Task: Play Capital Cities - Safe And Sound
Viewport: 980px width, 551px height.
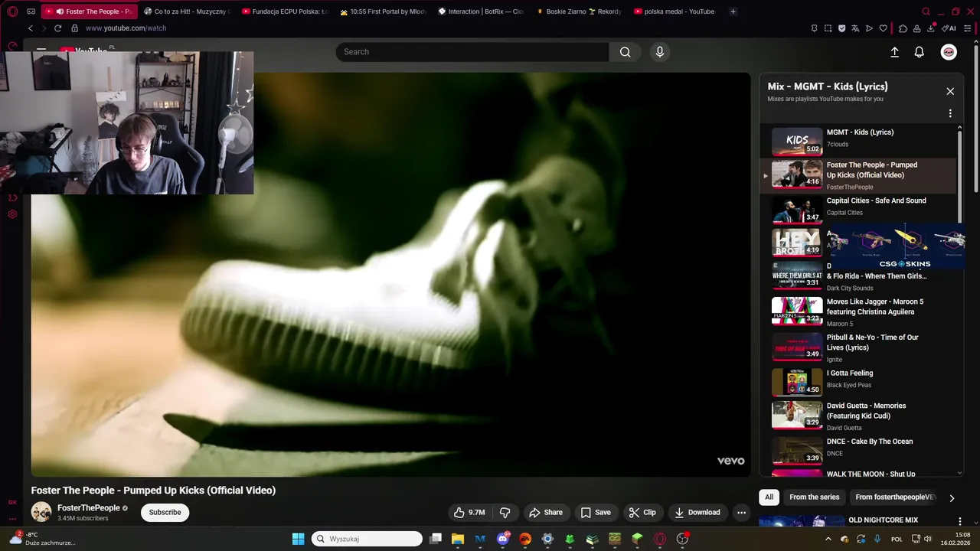Action: [x=857, y=209]
